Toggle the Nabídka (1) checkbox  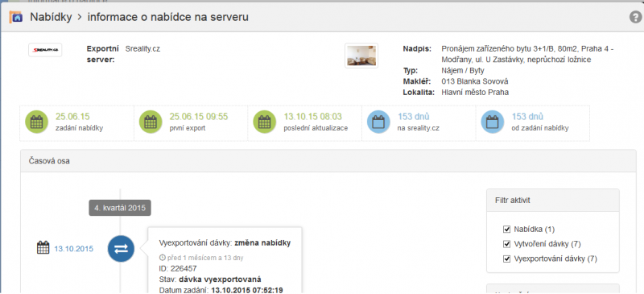[506, 229]
